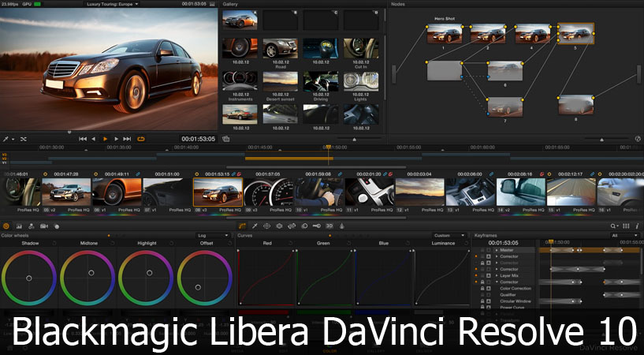Toggle orange enable dot on Layer Mix row
Screen dimensions: 644x355
476,275
